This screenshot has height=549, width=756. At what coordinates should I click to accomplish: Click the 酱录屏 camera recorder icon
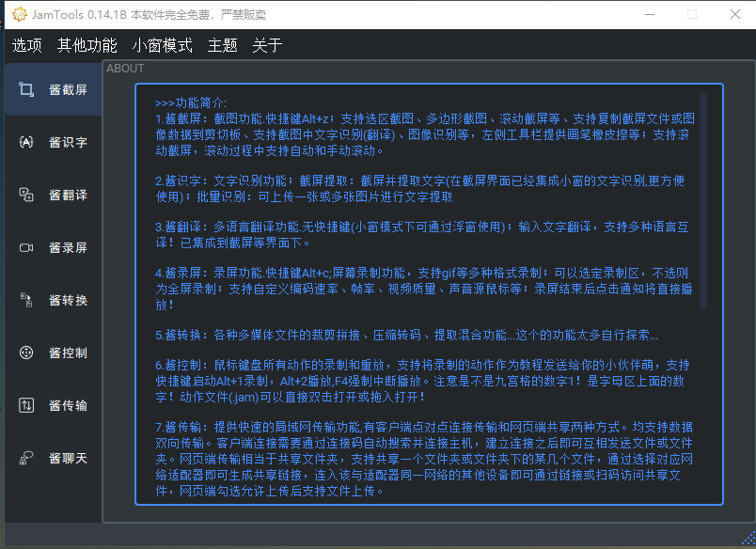[x=26, y=247]
